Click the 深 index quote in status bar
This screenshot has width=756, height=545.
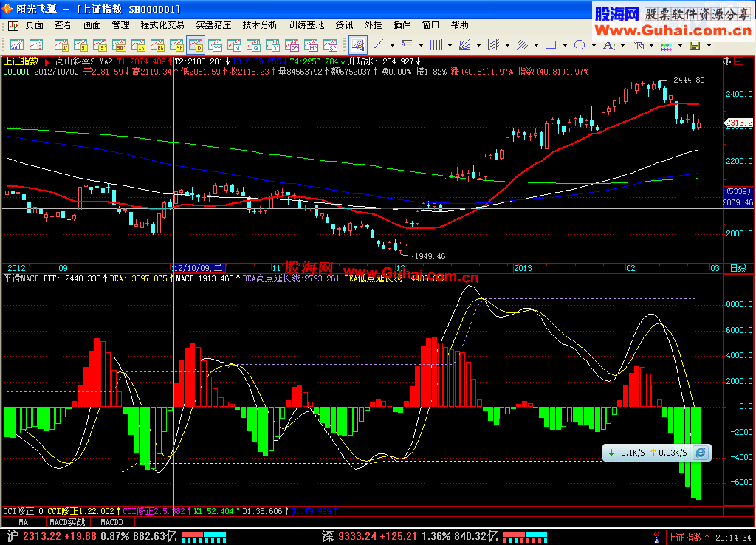coord(410,536)
